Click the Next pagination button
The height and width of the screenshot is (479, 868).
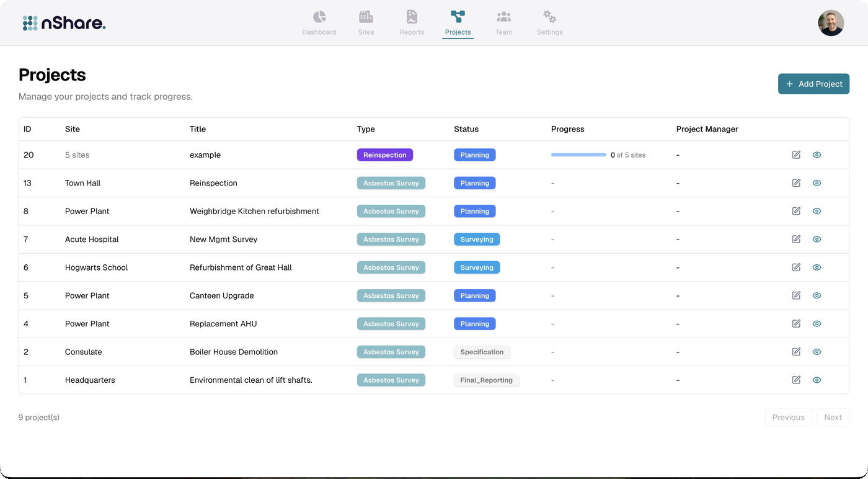click(833, 418)
